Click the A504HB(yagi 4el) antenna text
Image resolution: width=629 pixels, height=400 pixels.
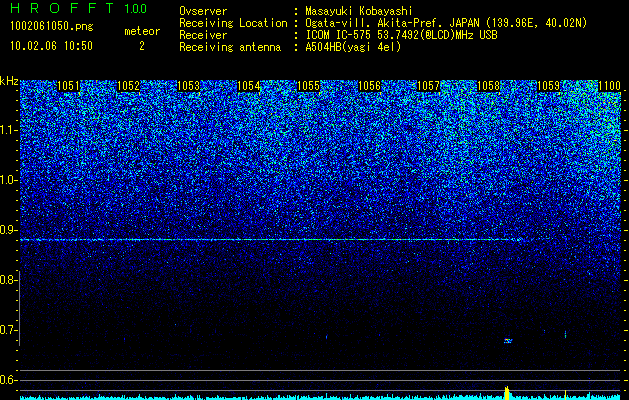tap(353, 47)
